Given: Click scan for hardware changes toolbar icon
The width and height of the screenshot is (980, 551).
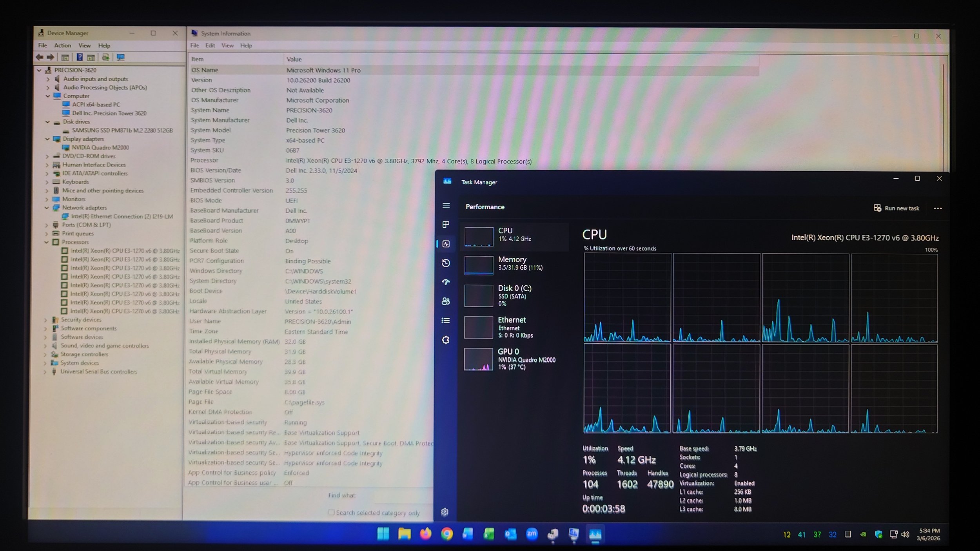Looking at the screenshot, I should 120,57.
